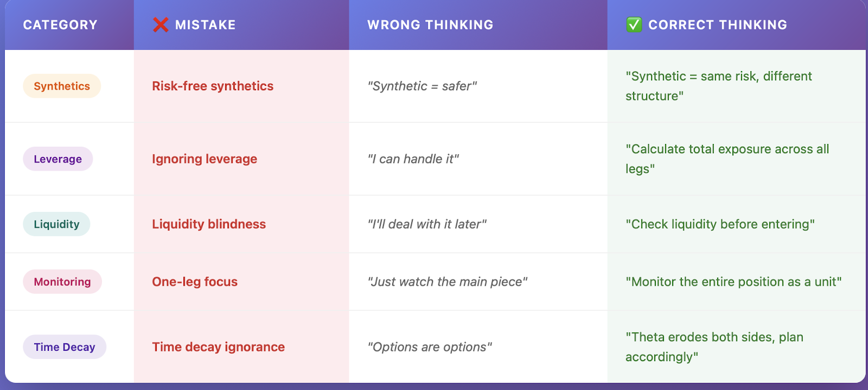This screenshot has width=868, height=390.
Task: Click "Ignoring leverage" mistake text
Action: tap(205, 159)
